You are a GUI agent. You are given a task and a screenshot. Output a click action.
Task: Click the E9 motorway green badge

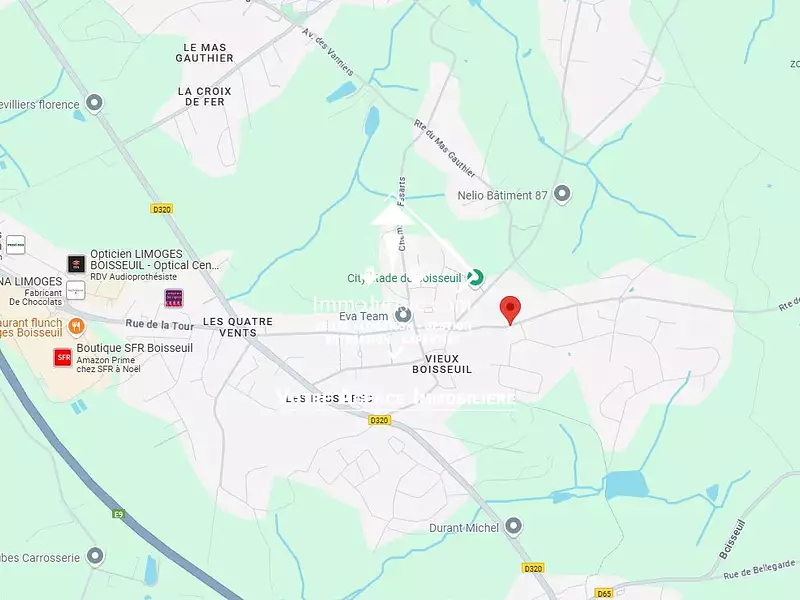pyautogui.click(x=118, y=514)
